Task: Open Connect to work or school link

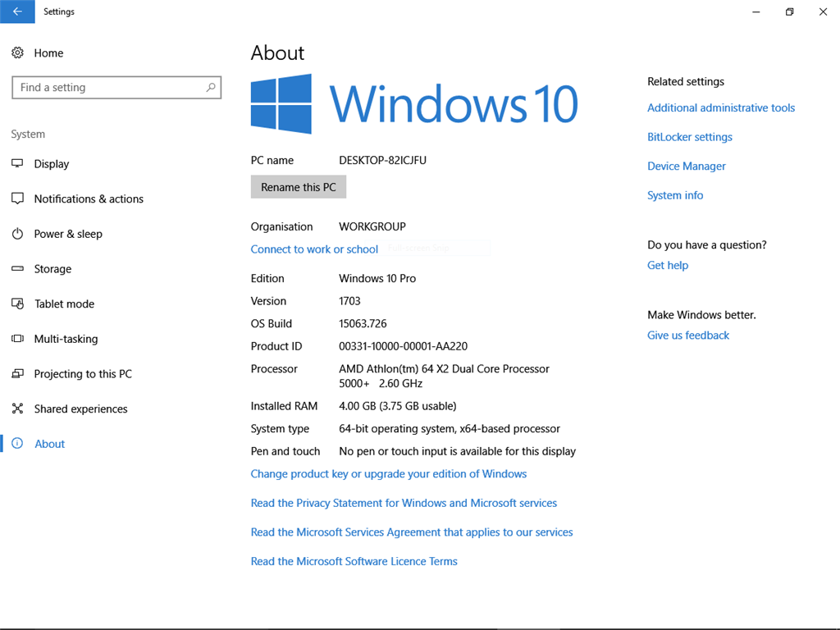Action: point(314,249)
